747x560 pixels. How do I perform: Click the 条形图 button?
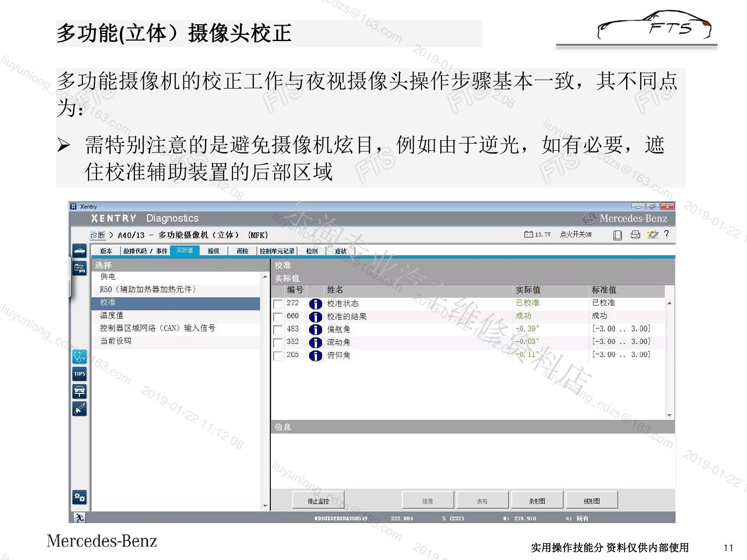[537, 500]
